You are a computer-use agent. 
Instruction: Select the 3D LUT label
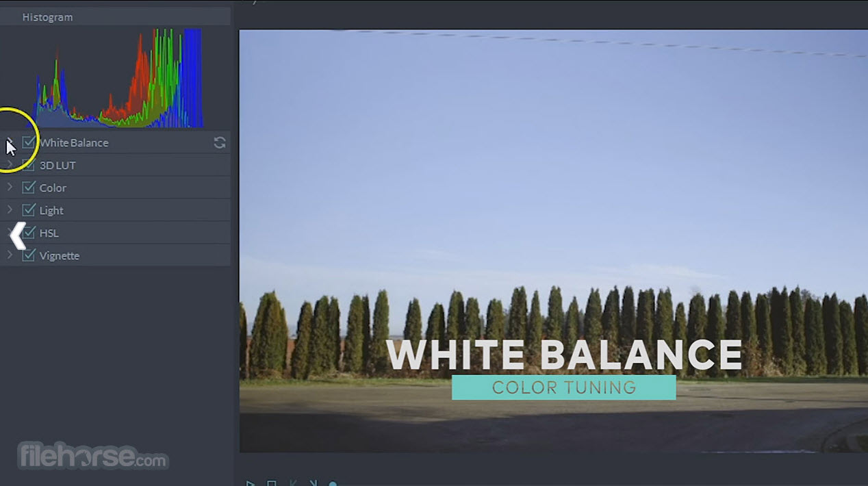click(58, 165)
